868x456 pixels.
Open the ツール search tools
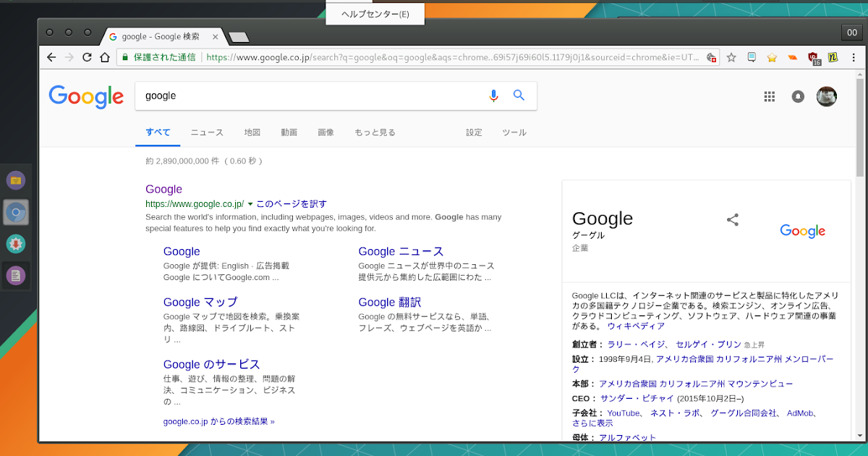click(514, 132)
